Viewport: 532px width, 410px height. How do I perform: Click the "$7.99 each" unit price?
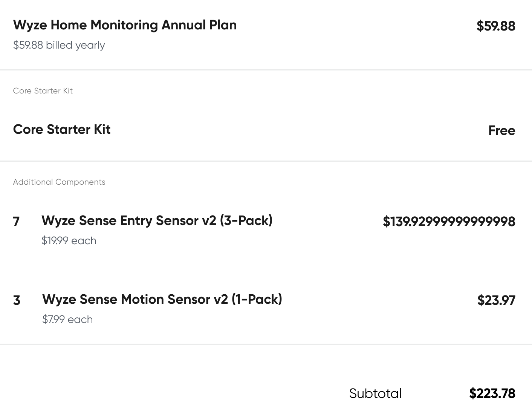pos(67,320)
